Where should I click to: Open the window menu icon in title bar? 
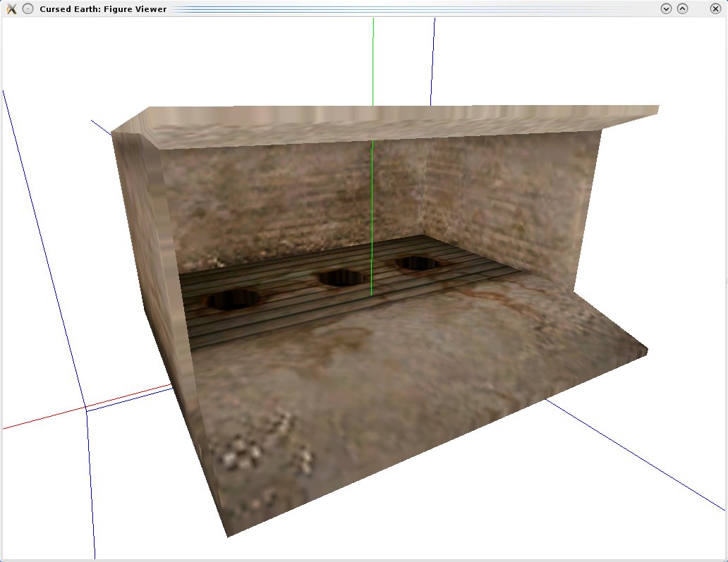coord(11,9)
